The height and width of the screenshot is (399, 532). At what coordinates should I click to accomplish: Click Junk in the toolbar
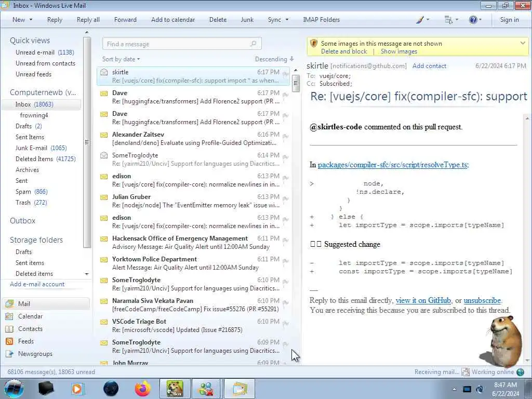(247, 20)
